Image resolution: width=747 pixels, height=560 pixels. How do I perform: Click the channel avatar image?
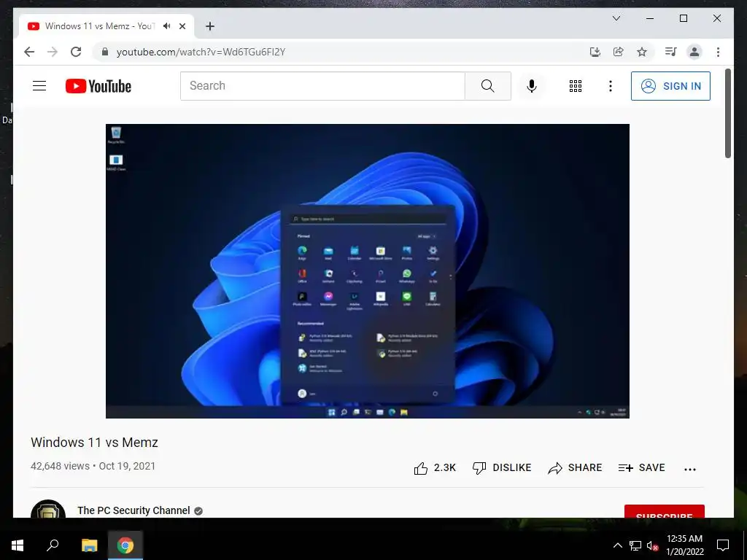[x=47, y=509]
